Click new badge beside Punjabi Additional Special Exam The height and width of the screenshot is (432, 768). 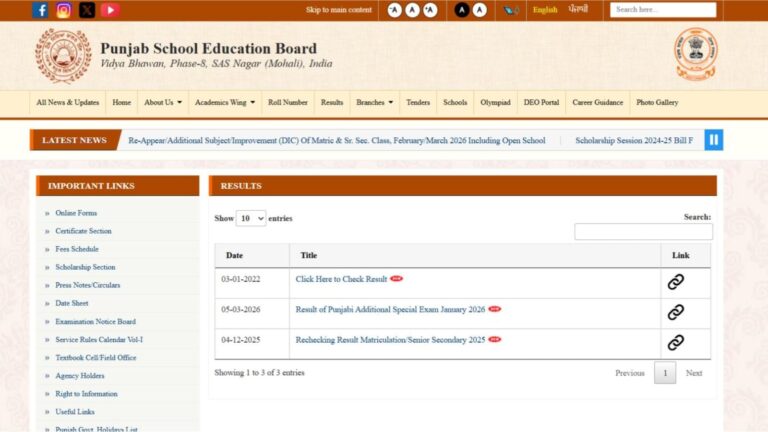[x=495, y=309]
